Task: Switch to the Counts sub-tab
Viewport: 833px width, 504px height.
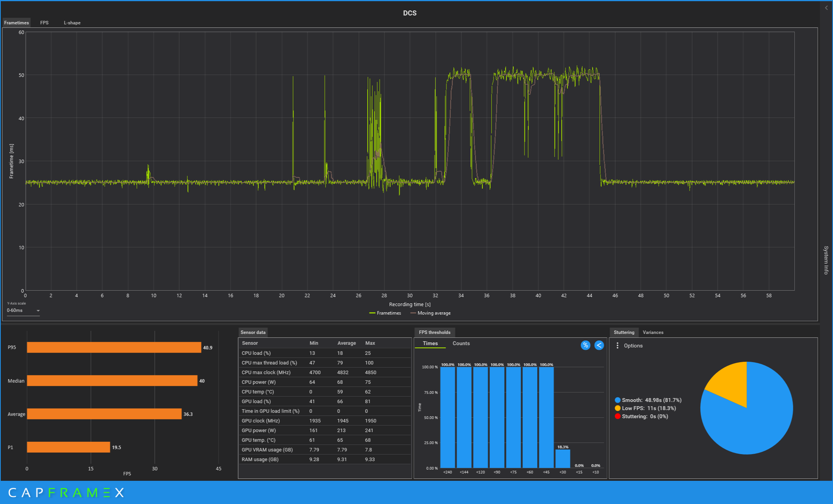Action: point(461,343)
